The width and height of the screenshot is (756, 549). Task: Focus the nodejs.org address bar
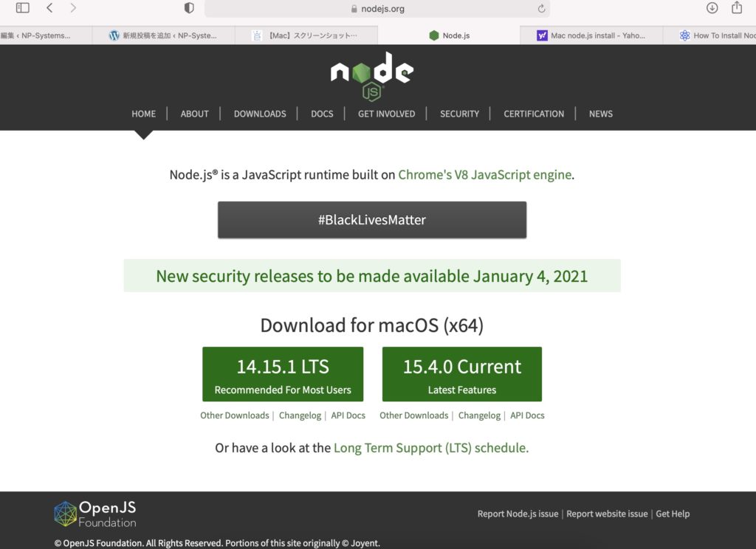tap(377, 9)
